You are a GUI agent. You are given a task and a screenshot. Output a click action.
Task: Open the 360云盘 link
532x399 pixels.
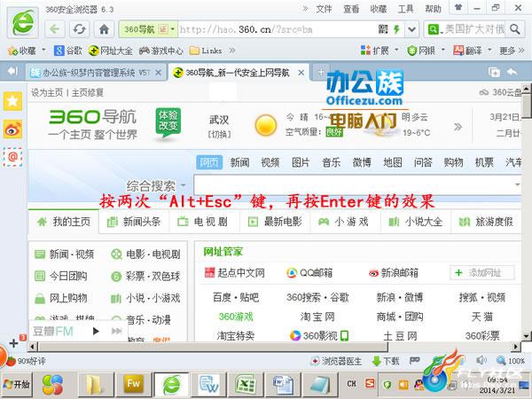click(500, 92)
